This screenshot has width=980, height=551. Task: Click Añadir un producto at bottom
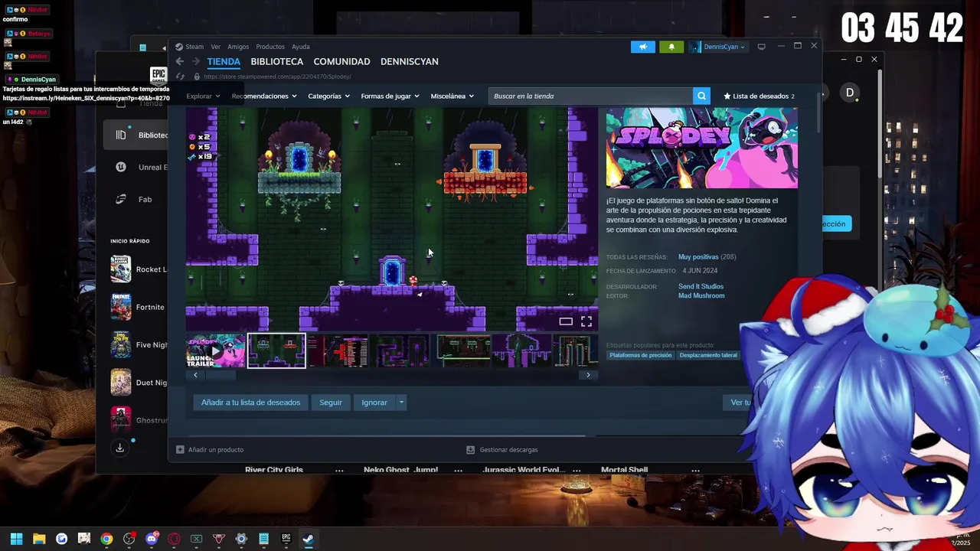pyautogui.click(x=216, y=450)
